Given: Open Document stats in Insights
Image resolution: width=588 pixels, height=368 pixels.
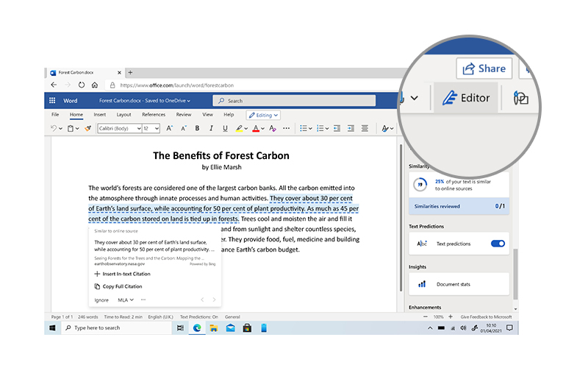Looking at the screenshot, I should [x=459, y=284].
